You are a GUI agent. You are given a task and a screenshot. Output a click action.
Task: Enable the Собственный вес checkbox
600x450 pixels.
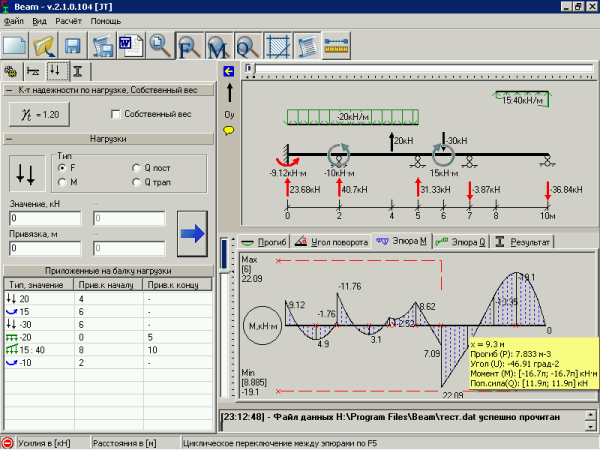point(115,114)
